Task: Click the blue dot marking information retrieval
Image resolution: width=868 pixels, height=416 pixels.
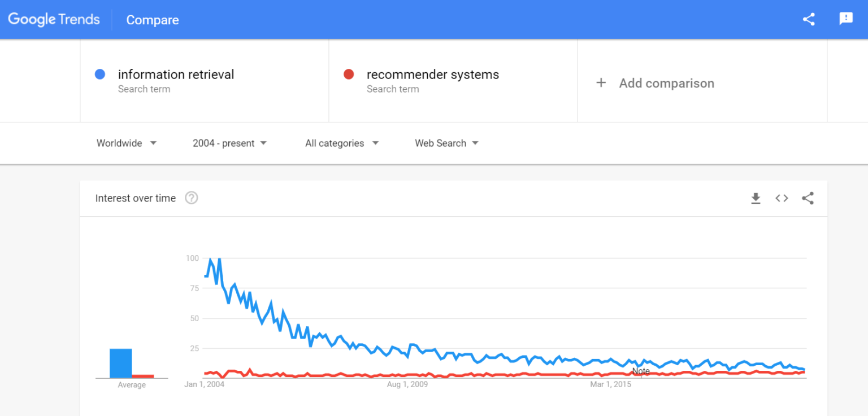Action: 100,74
